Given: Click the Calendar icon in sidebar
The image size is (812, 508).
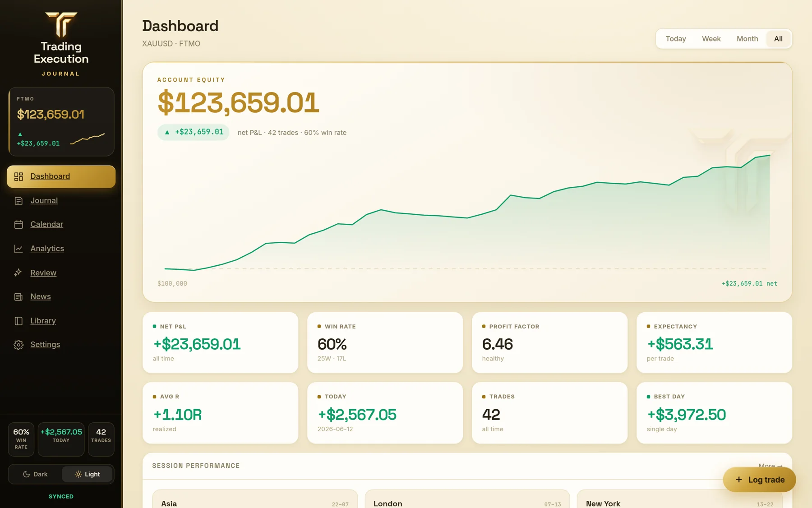Looking at the screenshot, I should pyautogui.click(x=18, y=224).
